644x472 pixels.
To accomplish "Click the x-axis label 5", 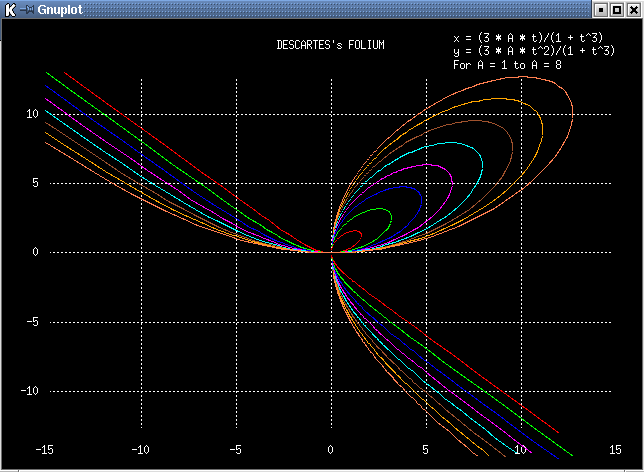I will [426, 450].
